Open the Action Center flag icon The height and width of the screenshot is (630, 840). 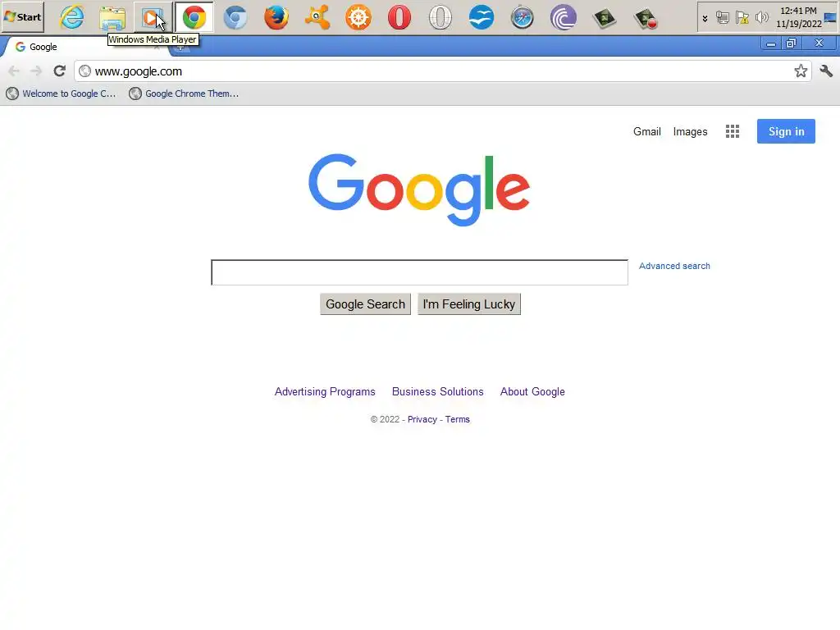(742, 18)
